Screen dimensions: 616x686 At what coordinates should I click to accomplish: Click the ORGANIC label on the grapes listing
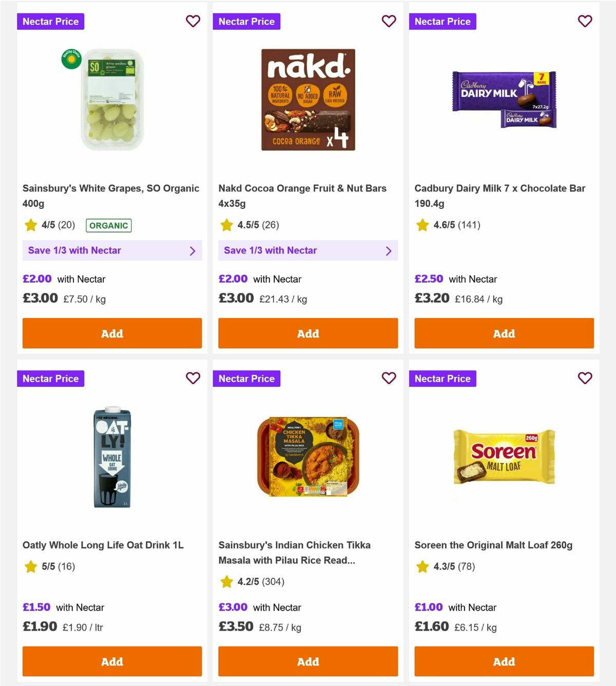pos(108,225)
